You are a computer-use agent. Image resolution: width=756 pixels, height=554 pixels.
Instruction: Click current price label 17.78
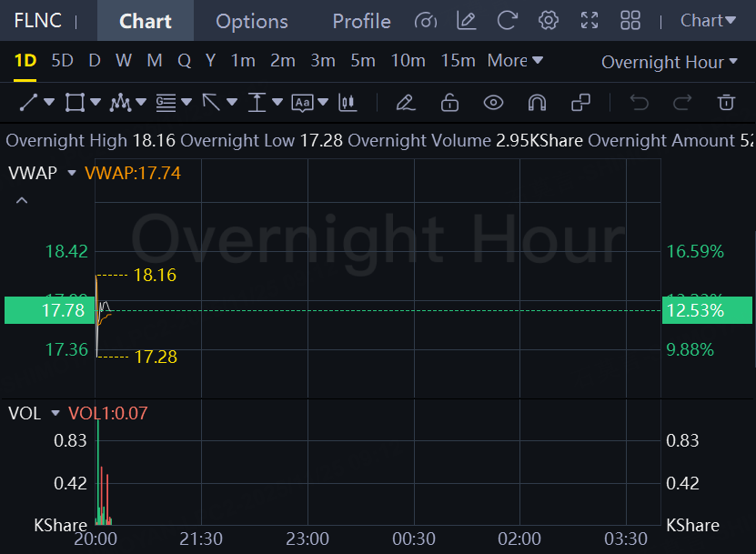click(x=50, y=310)
